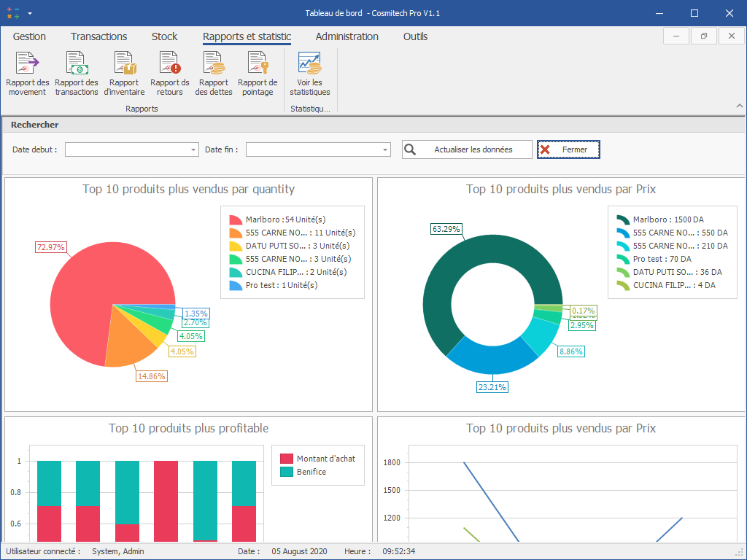This screenshot has width=747, height=560.
Task: Click the 1.35% pie label
Action: 196,314
